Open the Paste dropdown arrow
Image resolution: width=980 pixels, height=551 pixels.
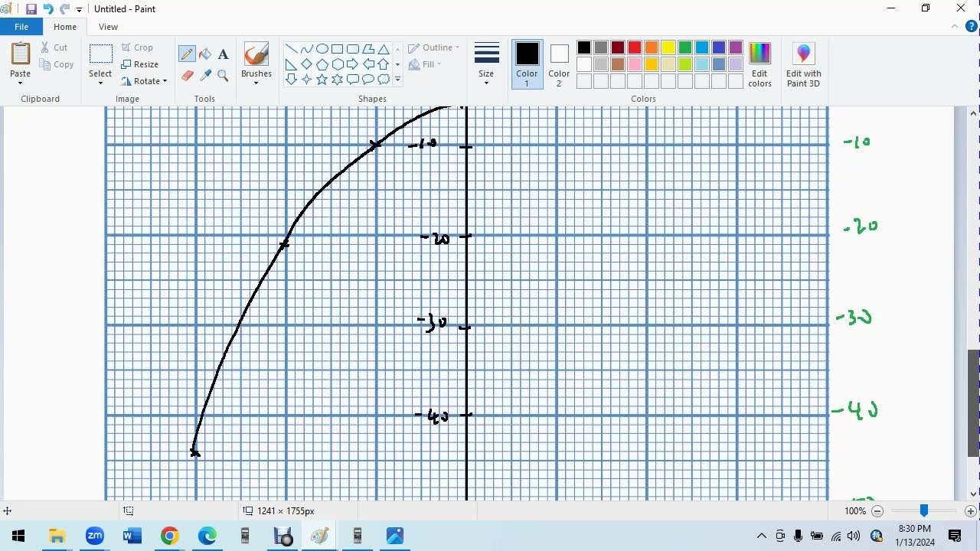point(20,83)
